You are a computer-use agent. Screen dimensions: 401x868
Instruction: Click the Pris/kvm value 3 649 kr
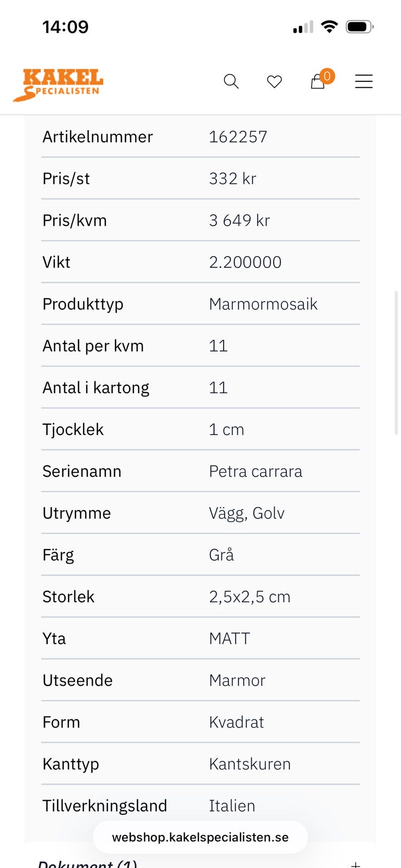239,220
